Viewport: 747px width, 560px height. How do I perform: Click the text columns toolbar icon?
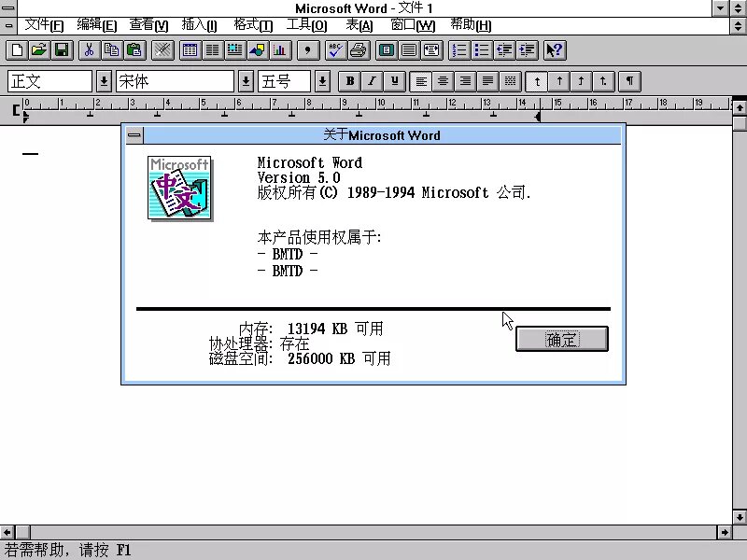[213, 50]
